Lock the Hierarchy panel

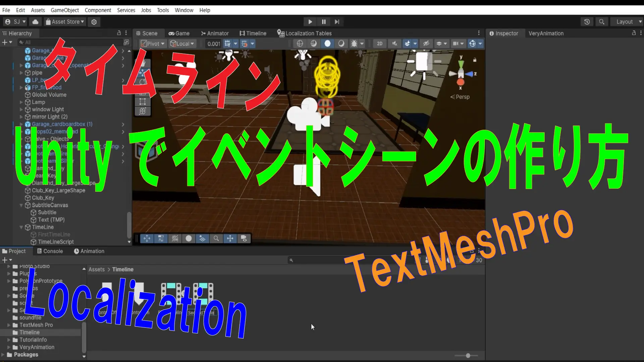(x=119, y=33)
